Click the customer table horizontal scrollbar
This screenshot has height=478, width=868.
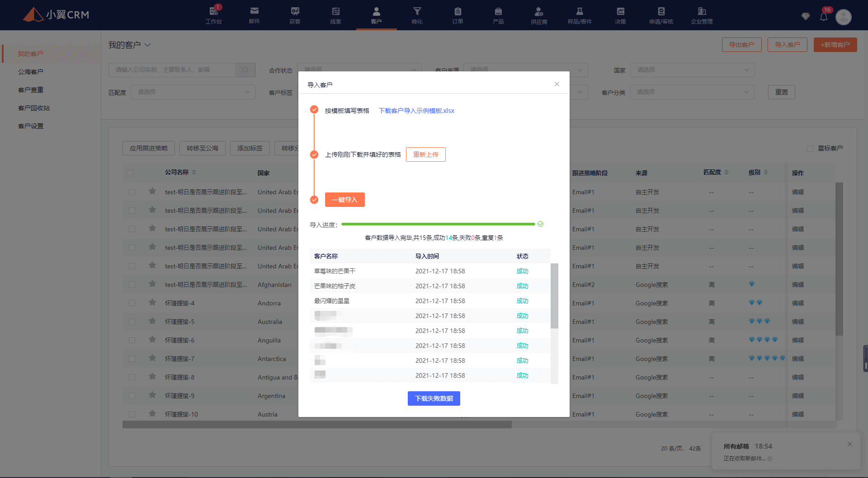pyautogui.click(x=317, y=425)
